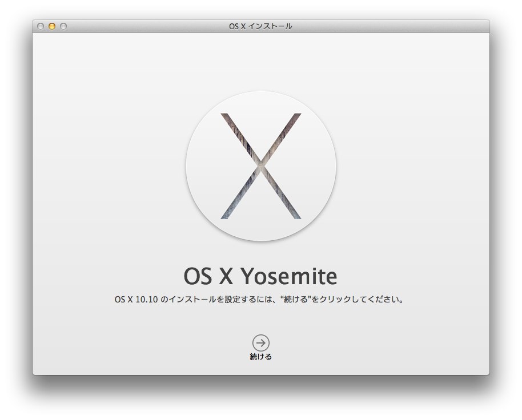Screen dimensions: 522x420
Task: Click the OS X 10.10 install instruction text
Action: (259, 299)
